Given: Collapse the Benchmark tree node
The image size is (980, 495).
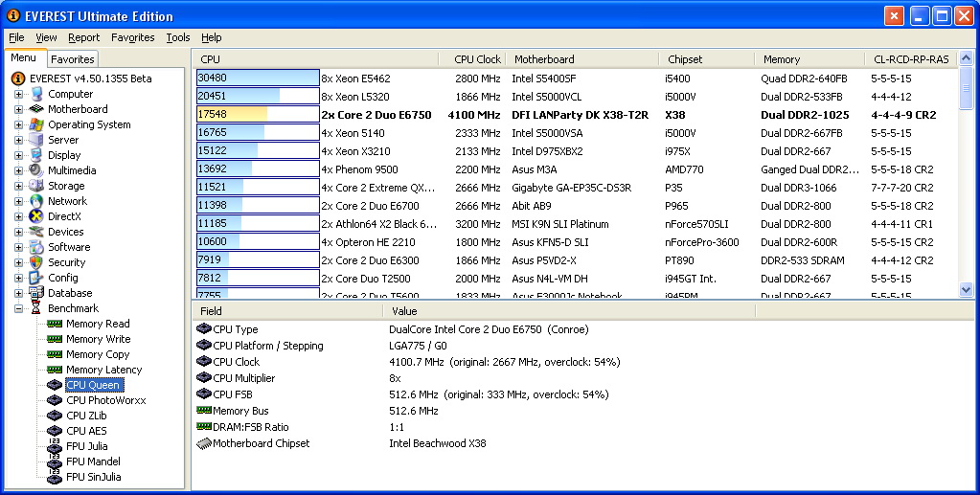Looking at the screenshot, I should 18,308.
